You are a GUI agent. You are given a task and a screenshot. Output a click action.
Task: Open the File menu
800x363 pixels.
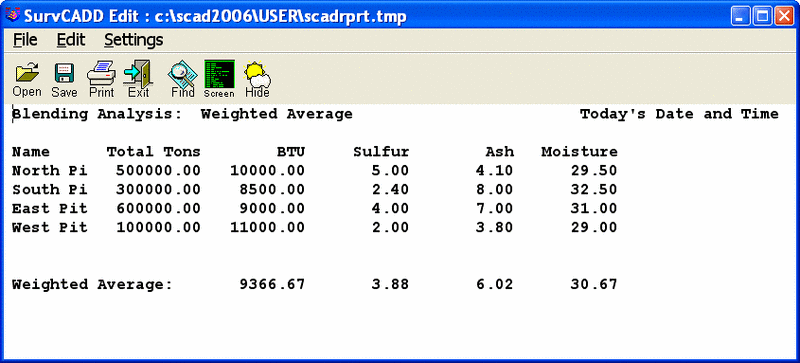(x=25, y=40)
